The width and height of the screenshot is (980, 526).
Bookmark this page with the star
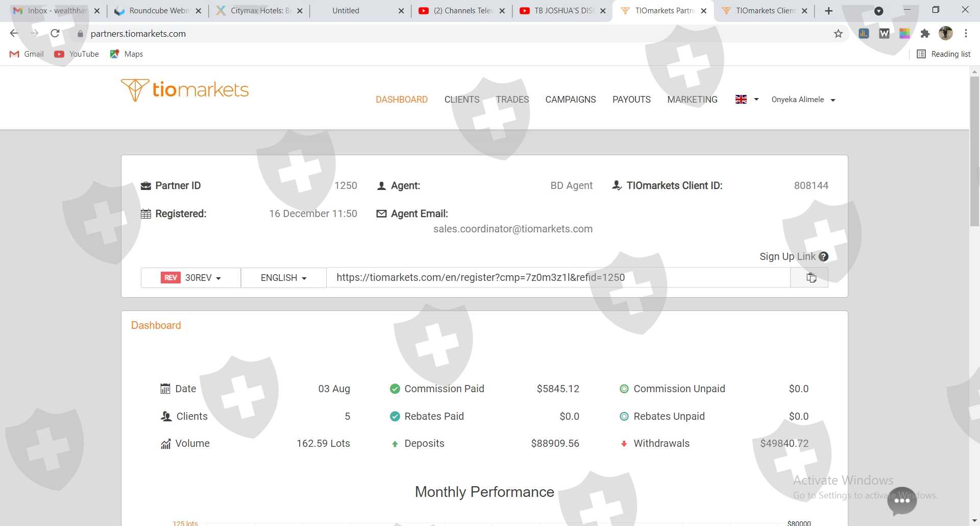coord(838,34)
